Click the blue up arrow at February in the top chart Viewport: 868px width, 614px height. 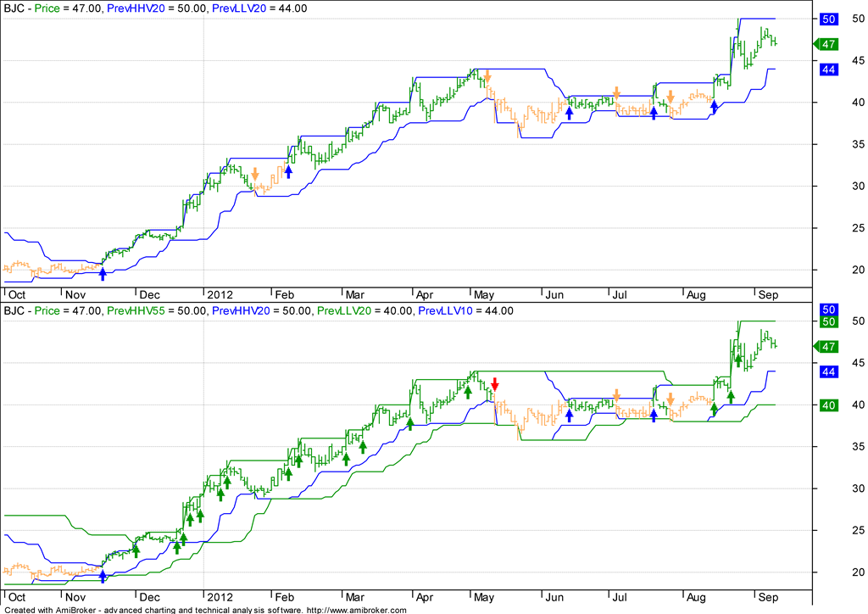pos(288,172)
